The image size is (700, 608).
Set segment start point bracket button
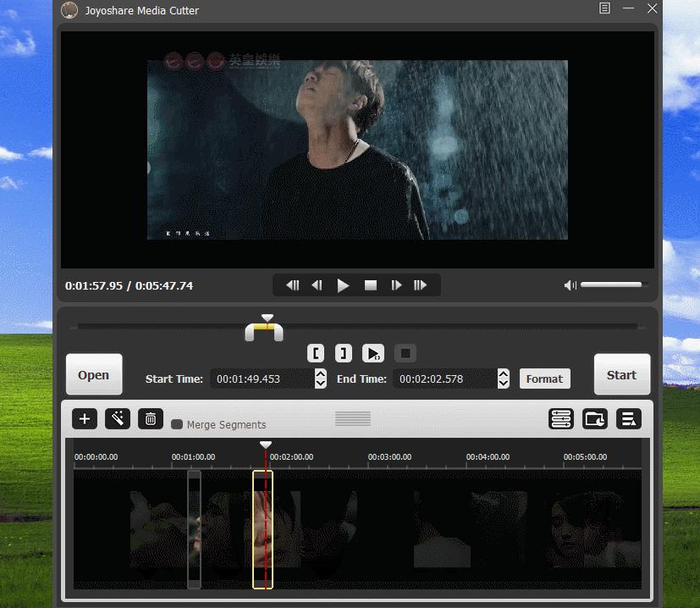pyautogui.click(x=316, y=353)
